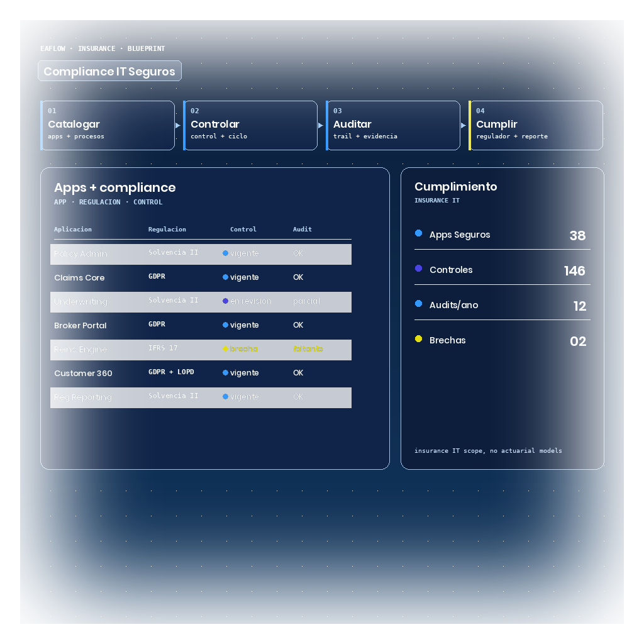Click OK audit value in Broker Portal row

pyautogui.click(x=297, y=325)
